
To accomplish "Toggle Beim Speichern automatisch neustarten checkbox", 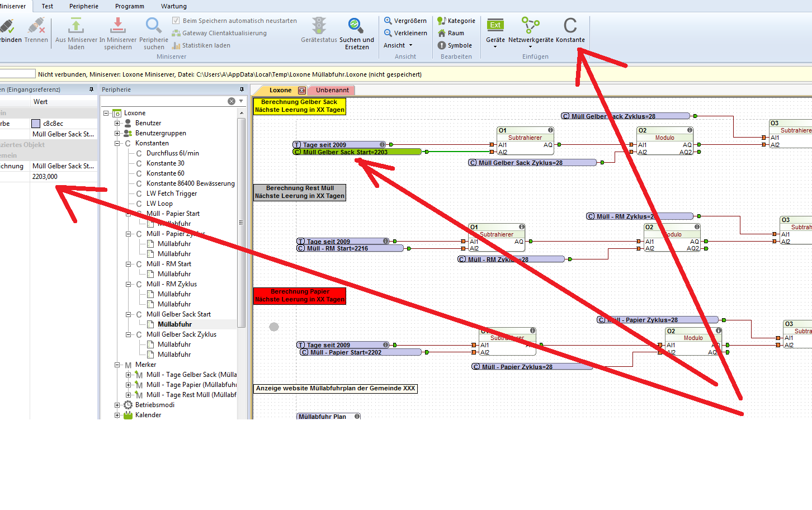I will [176, 21].
